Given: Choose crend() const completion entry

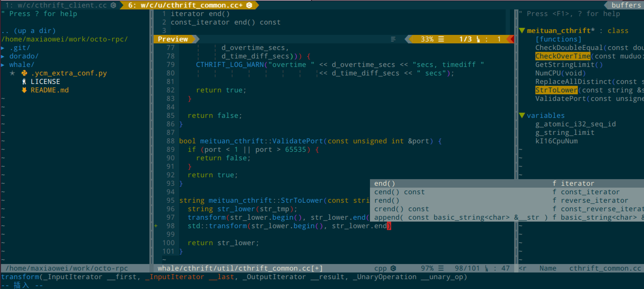Looking at the screenshot, I should (507, 209).
